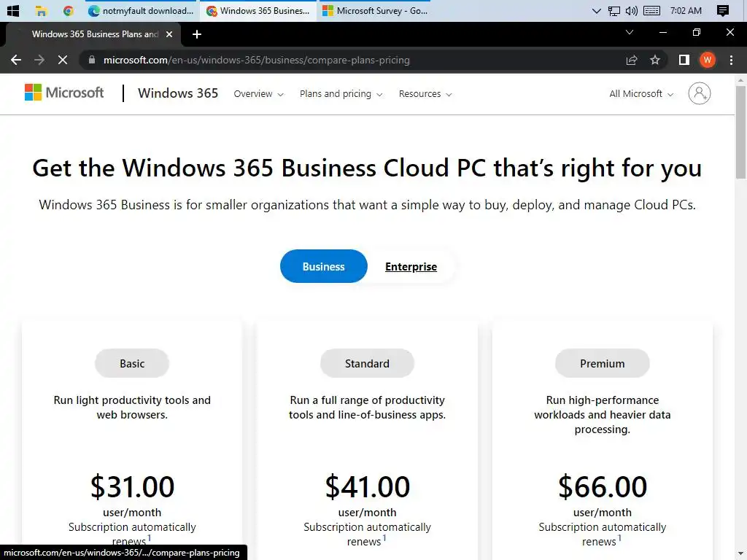
Task: Click the 7:02 AM clock
Action: (686, 10)
